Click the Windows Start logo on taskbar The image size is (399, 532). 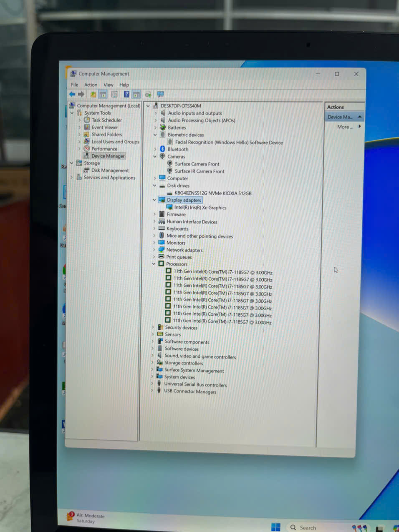(275, 527)
